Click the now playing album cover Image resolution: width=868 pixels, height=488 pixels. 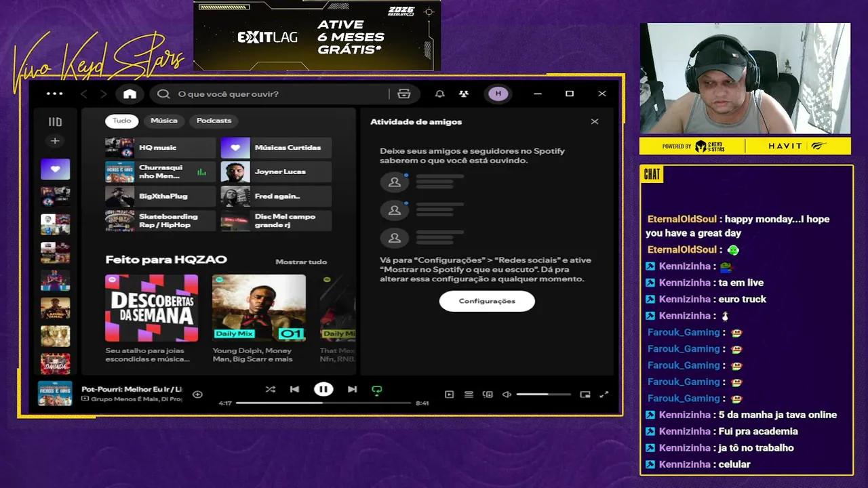pyautogui.click(x=55, y=394)
